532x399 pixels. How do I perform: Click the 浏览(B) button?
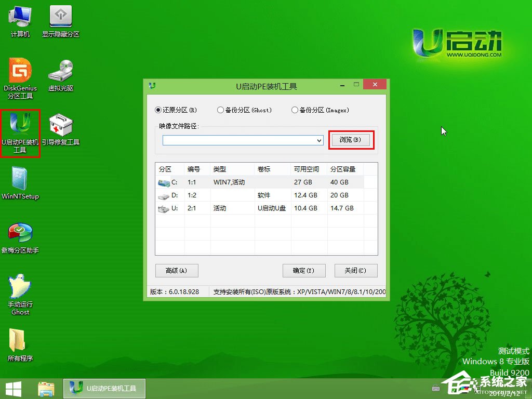click(351, 140)
